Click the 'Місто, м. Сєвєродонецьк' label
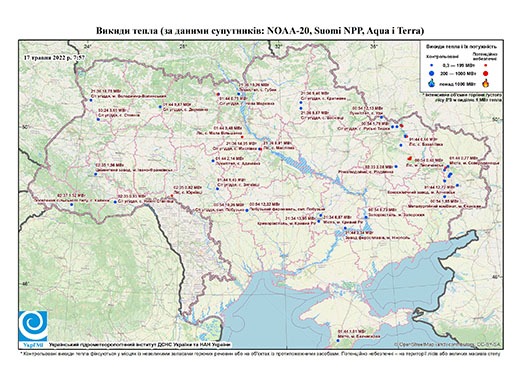This screenshot has width=520, height=368. pos(474,163)
